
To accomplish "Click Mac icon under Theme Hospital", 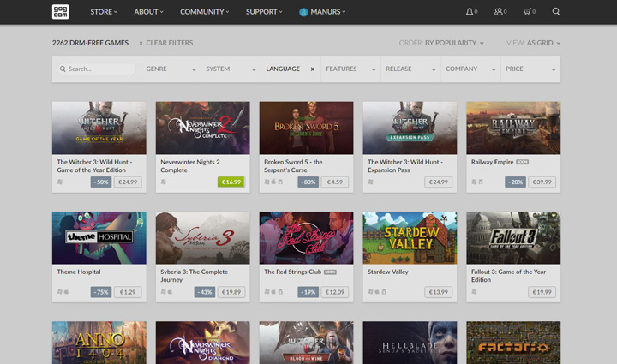I will pyautogui.click(x=67, y=292).
